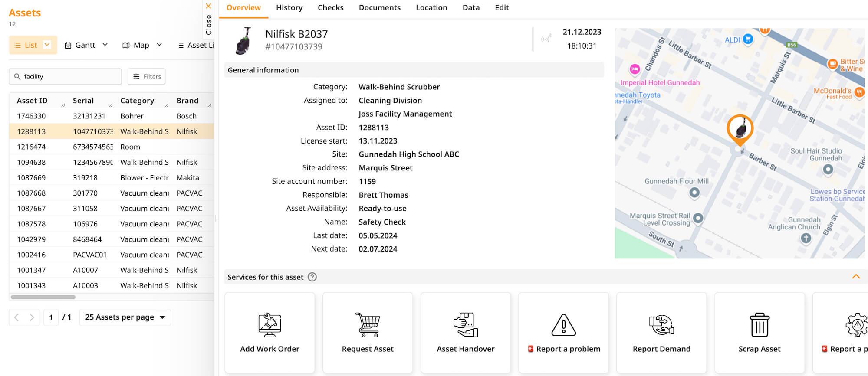Select asset row 1087668
The width and height of the screenshot is (868, 376).
click(112, 193)
